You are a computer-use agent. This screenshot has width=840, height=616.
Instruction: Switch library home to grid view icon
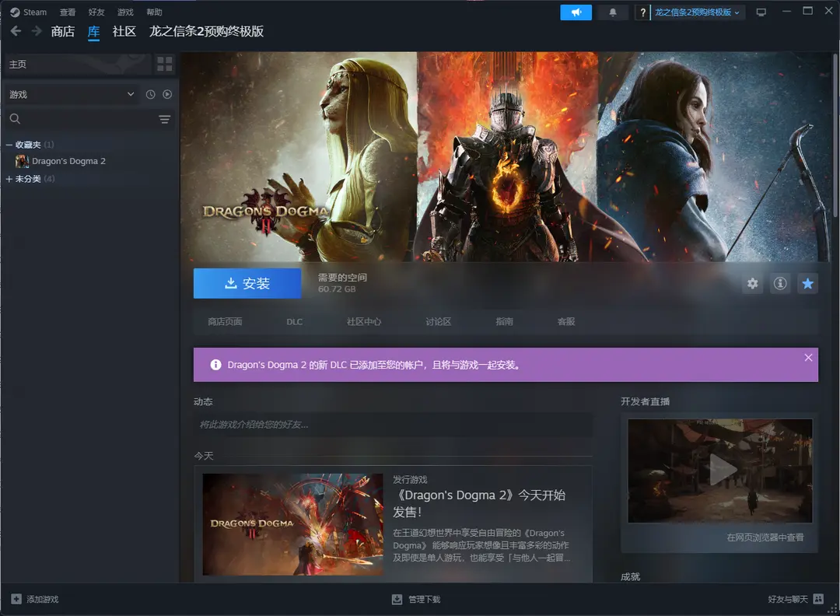click(165, 65)
